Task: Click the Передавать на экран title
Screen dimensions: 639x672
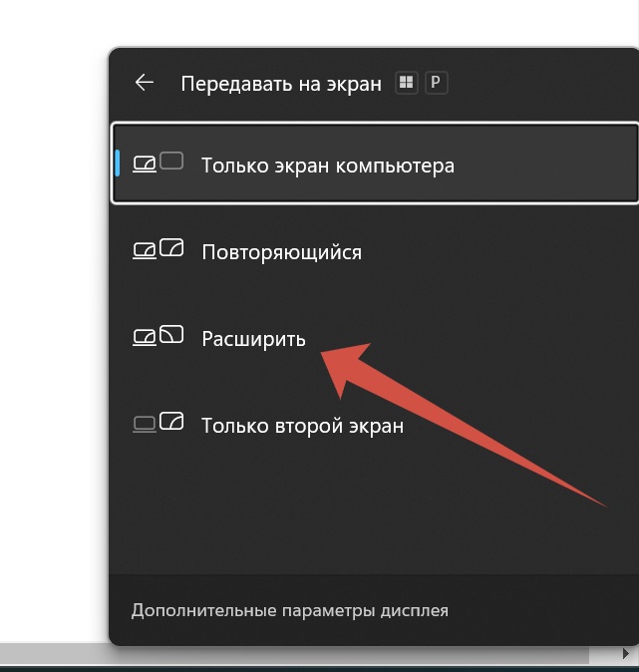Action: click(281, 83)
